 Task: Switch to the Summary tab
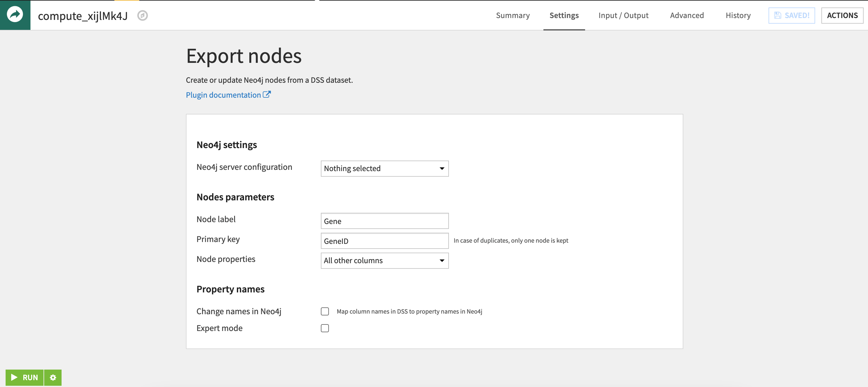coord(513,16)
